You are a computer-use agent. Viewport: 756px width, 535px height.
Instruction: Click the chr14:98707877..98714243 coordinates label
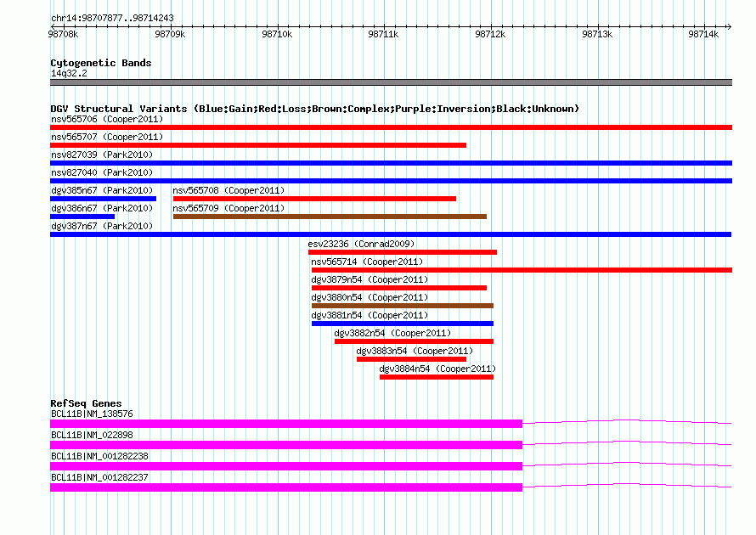[112, 18]
